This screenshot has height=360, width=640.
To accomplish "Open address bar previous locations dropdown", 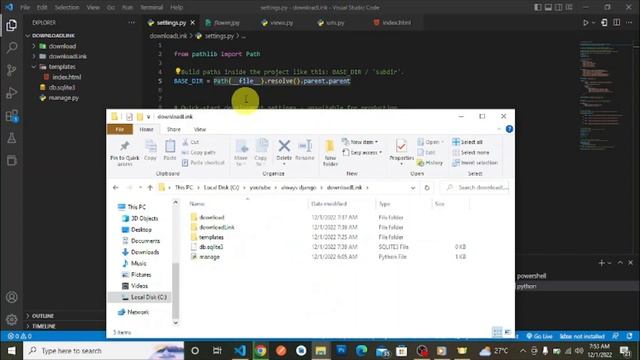I will click(x=413, y=188).
